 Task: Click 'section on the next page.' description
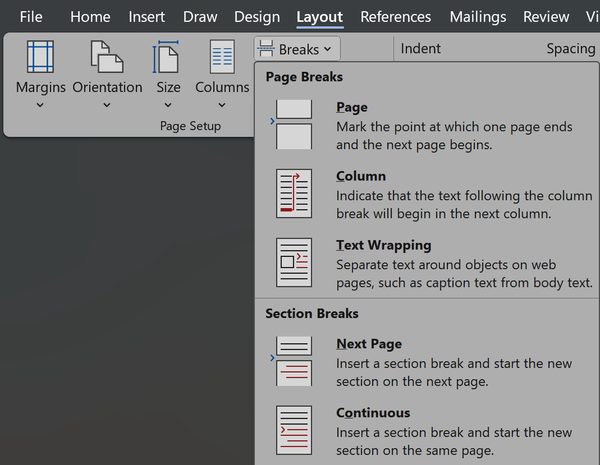[x=412, y=382]
